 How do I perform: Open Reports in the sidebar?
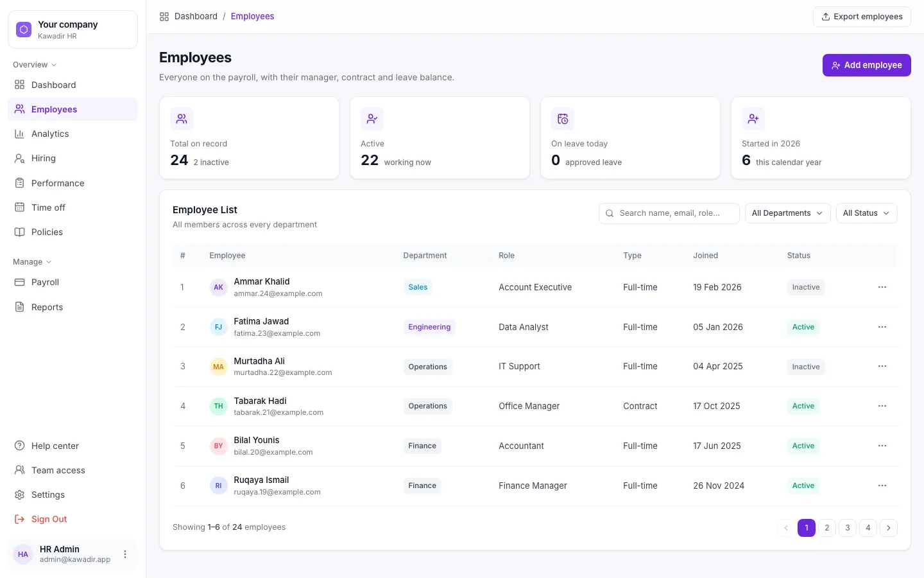tap(73, 307)
